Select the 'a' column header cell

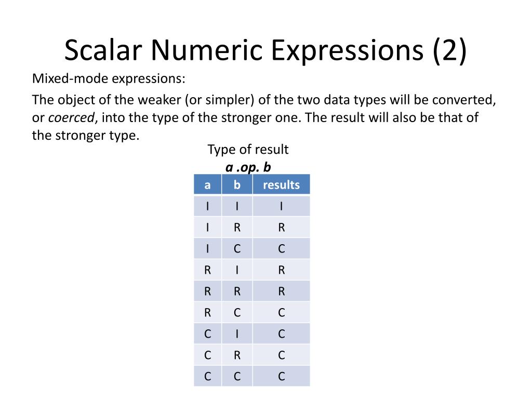(x=208, y=184)
